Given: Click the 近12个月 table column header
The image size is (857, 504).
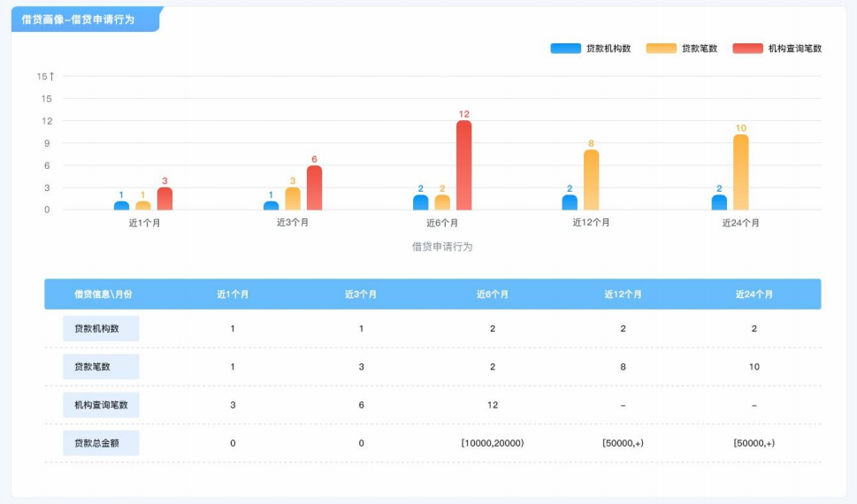Looking at the screenshot, I should tap(623, 294).
